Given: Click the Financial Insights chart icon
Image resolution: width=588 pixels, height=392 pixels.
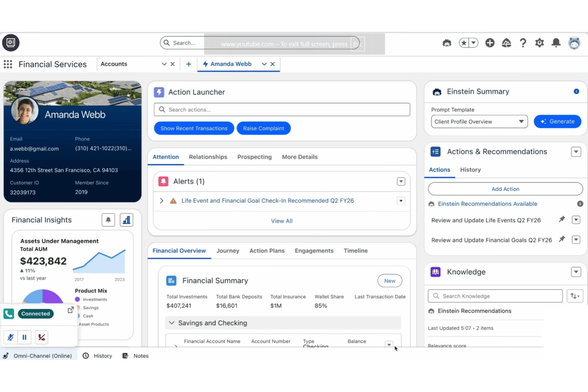Looking at the screenshot, I should [x=126, y=220].
